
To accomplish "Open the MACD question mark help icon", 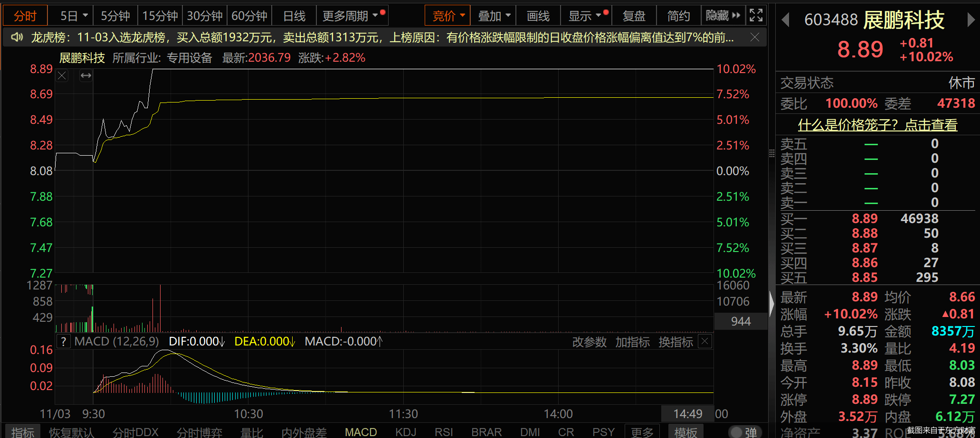I will click(x=64, y=342).
